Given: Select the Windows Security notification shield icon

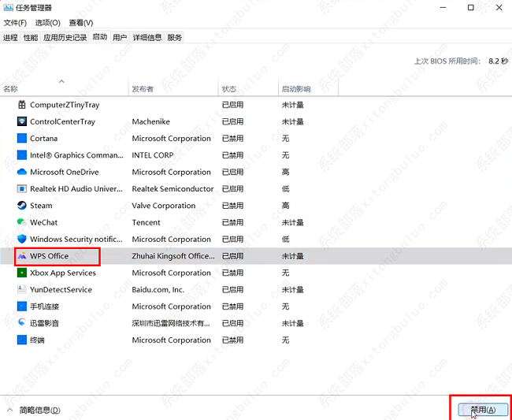Looking at the screenshot, I should 22,239.
